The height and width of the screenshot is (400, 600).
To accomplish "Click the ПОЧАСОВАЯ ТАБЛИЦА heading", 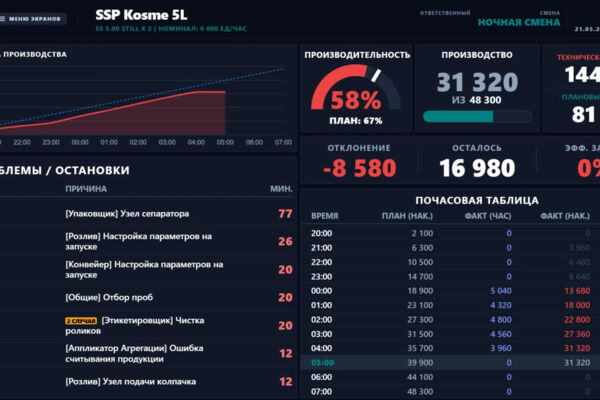I will [477, 201].
